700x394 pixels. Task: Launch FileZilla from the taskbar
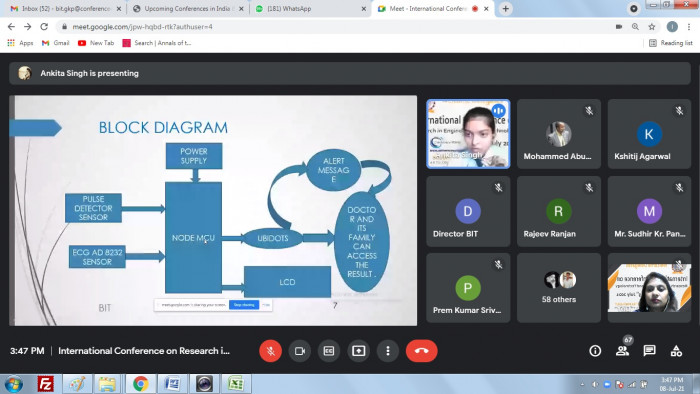pos(46,384)
